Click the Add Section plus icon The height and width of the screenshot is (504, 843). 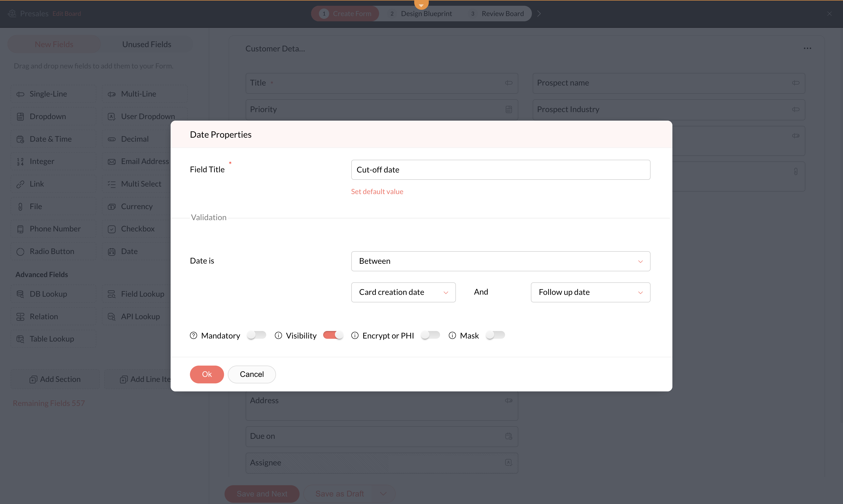tap(33, 379)
